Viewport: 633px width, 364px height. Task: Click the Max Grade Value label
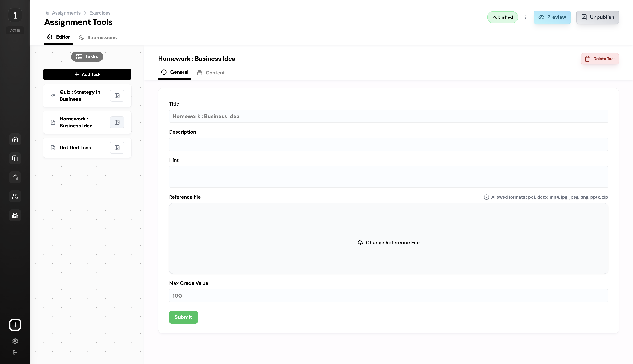point(188,283)
